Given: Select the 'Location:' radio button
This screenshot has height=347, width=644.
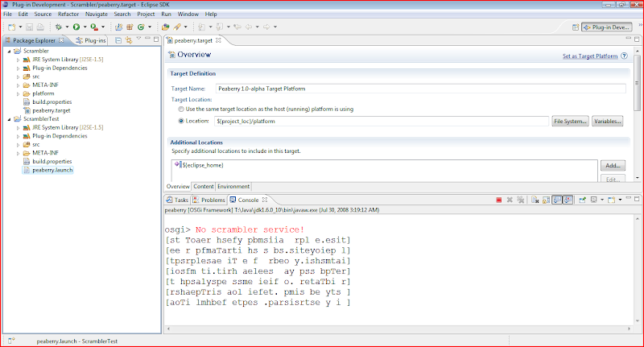Looking at the screenshot, I should [181, 121].
